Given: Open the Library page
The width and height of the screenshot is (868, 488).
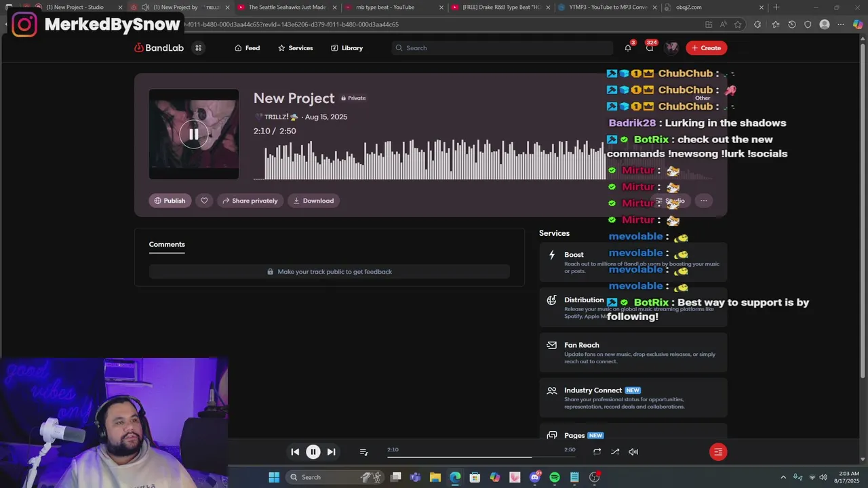Looking at the screenshot, I should 347,48.
